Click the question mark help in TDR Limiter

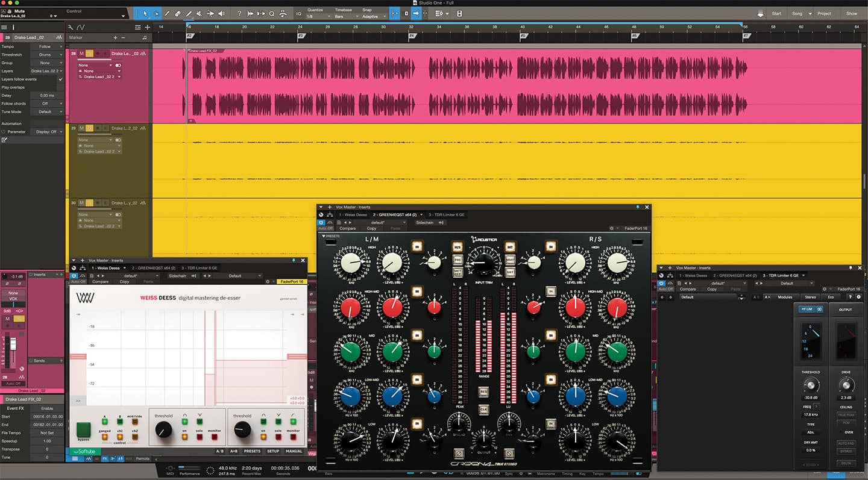pos(851,297)
